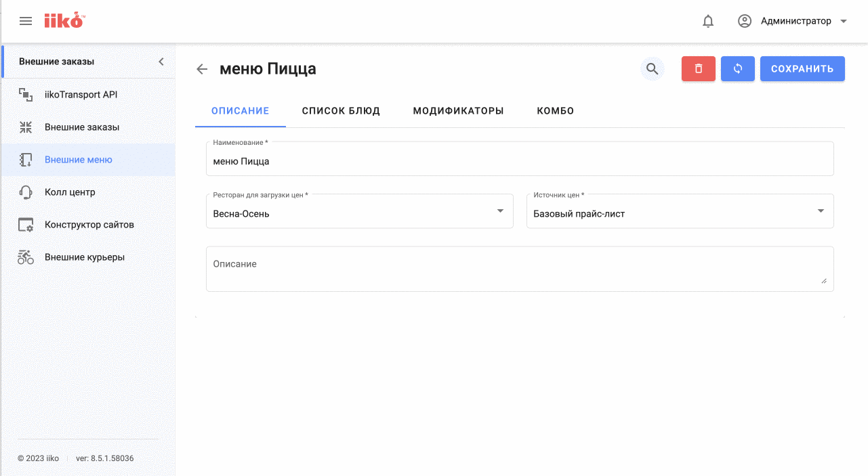Click the blue refresh sync button
This screenshot has width=868, height=476.
tap(738, 69)
